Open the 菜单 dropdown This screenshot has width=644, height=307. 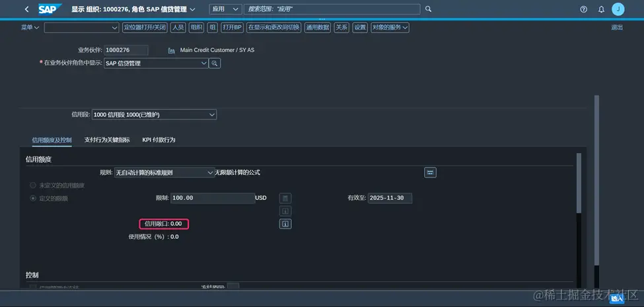click(30, 28)
